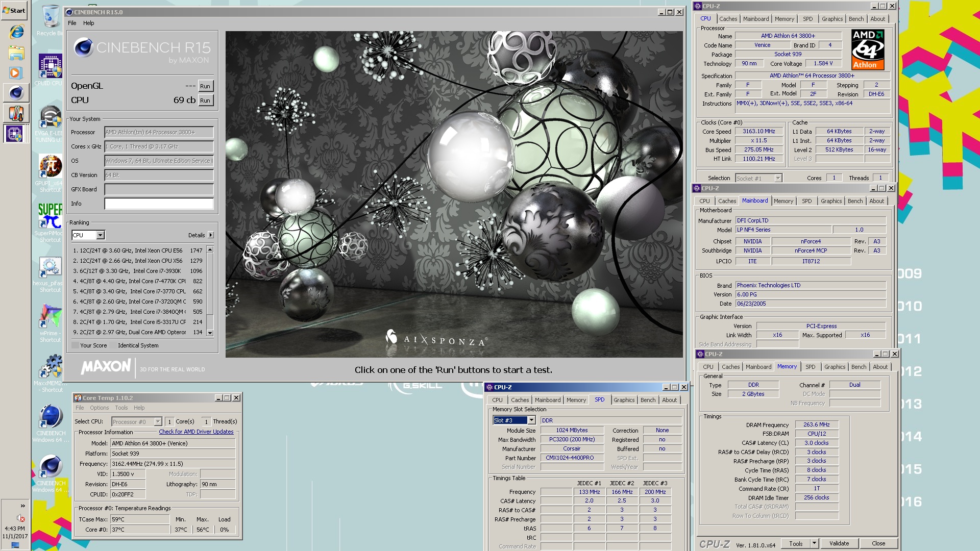Switch to Bench tab in topmost CPU-Z window
980x551 pixels.
point(856,19)
